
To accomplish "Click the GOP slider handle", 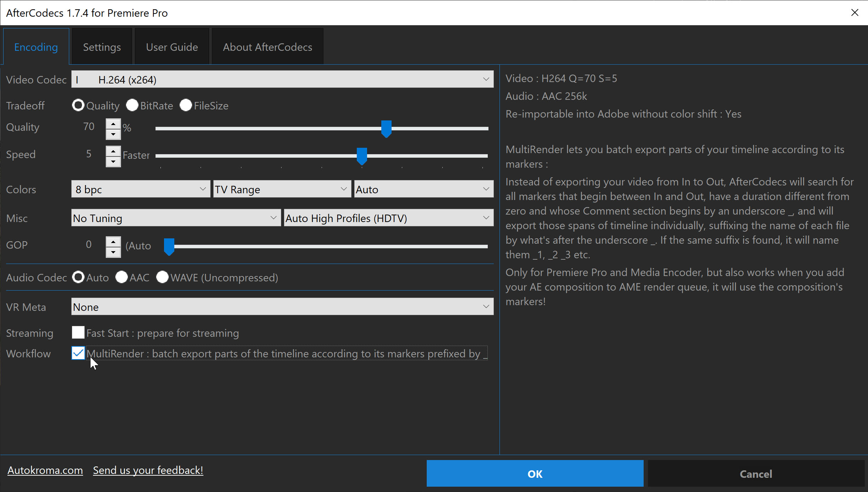I will [169, 246].
